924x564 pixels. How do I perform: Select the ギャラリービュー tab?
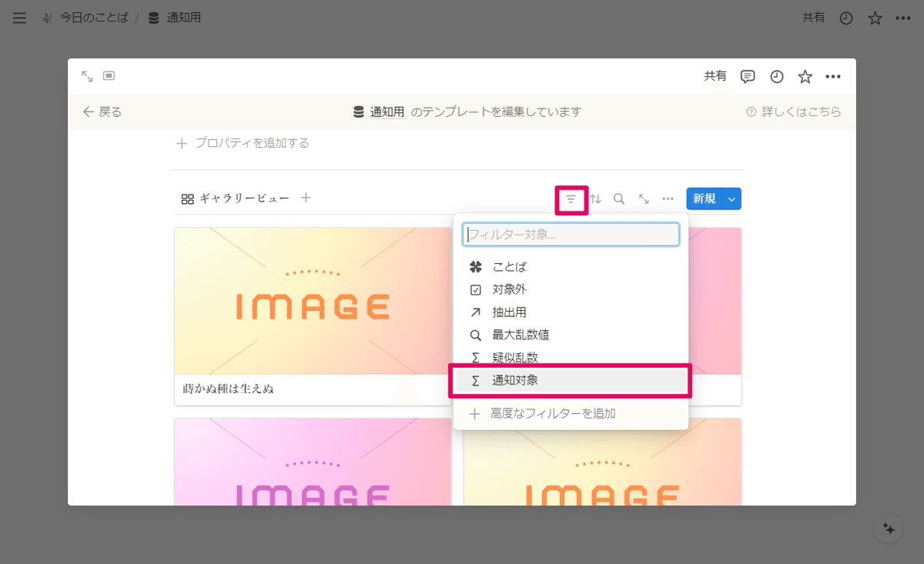(x=235, y=199)
